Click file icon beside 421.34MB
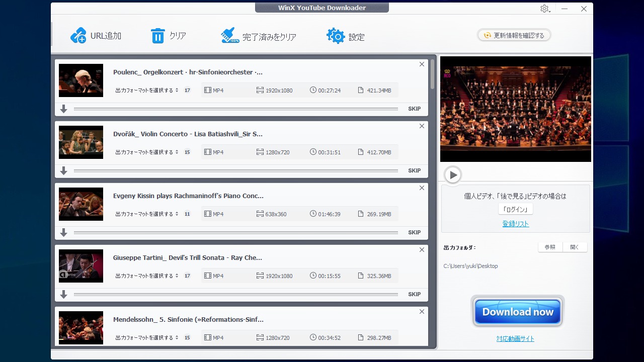The height and width of the screenshot is (362, 644). click(361, 90)
